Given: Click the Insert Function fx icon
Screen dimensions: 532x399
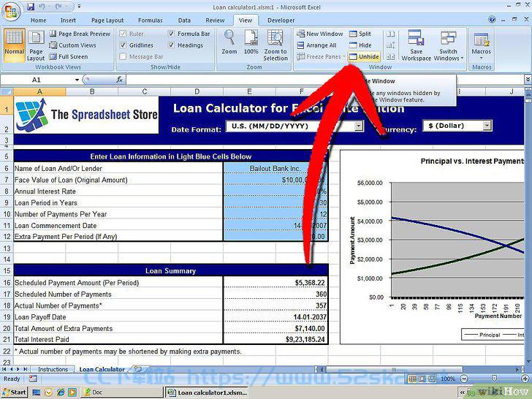Looking at the screenshot, I should (x=119, y=80).
